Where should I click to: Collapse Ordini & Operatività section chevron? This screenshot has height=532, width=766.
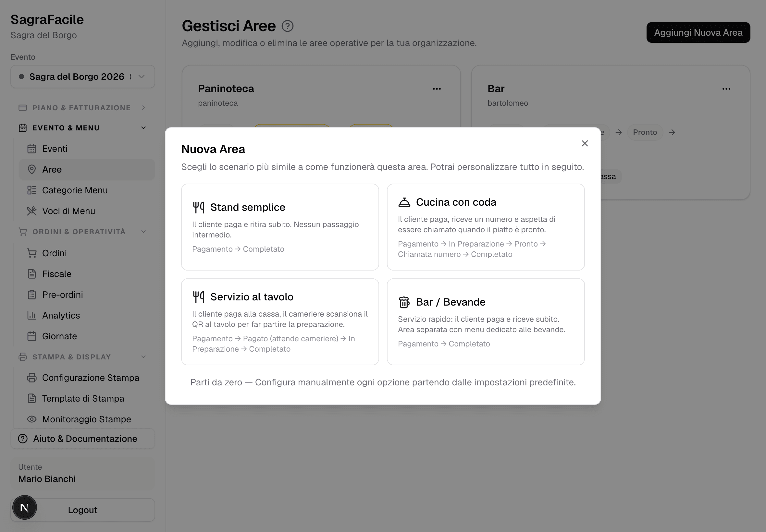(143, 232)
